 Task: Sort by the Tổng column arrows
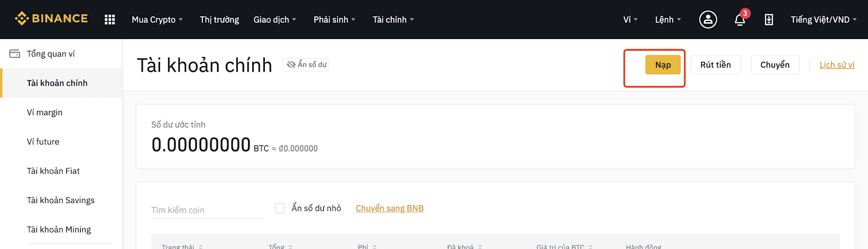(290, 246)
